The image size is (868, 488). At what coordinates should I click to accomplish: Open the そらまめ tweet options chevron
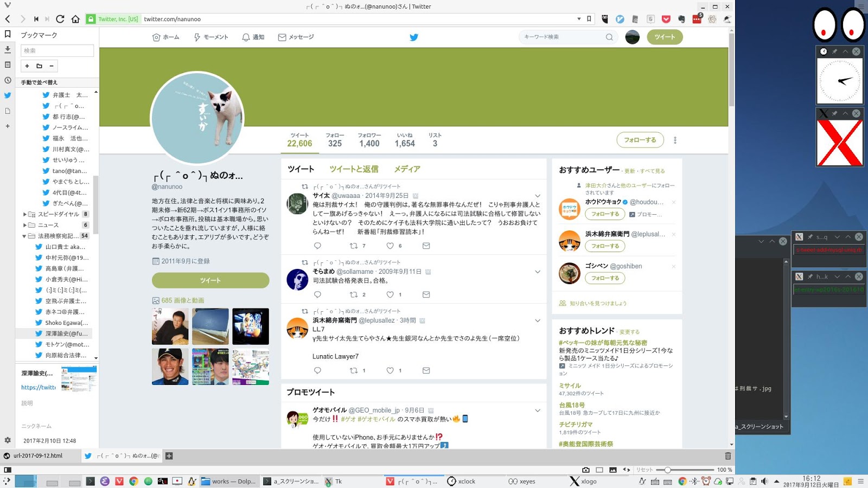538,272
